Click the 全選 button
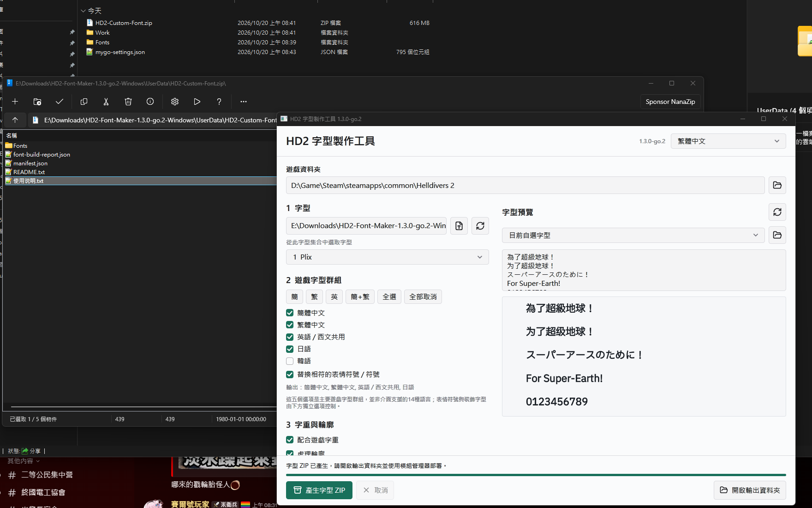The image size is (812, 508). click(x=389, y=296)
